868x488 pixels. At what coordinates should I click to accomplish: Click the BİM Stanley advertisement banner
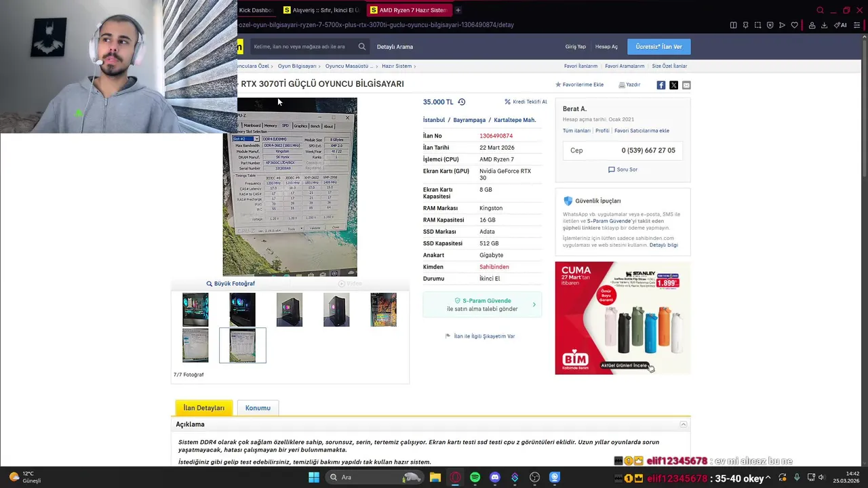(x=623, y=318)
